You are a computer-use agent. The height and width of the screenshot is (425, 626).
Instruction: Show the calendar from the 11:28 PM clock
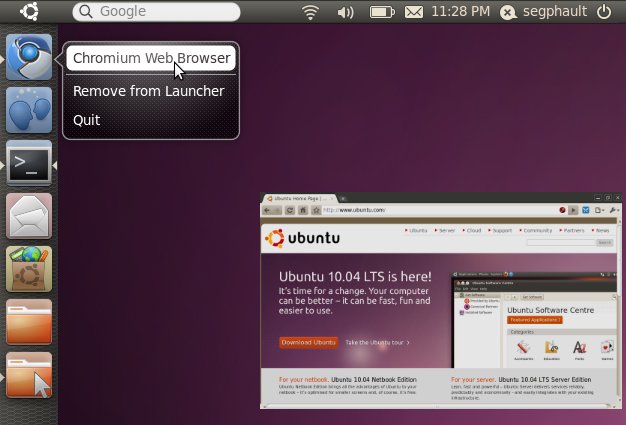460,12
